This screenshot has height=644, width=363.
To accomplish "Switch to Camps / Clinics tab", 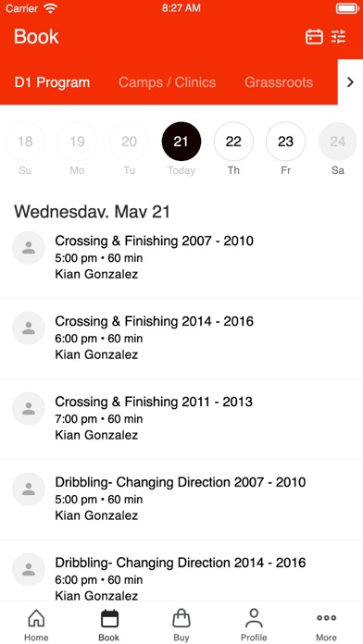I will (x=167, y=82).
